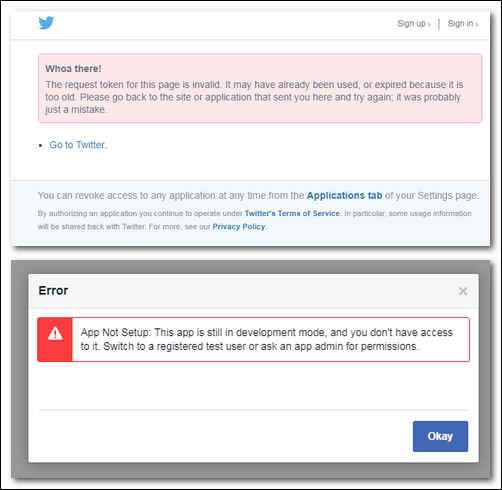Click the Okay button
The image size is (502, 490).
tap(440, 436)
